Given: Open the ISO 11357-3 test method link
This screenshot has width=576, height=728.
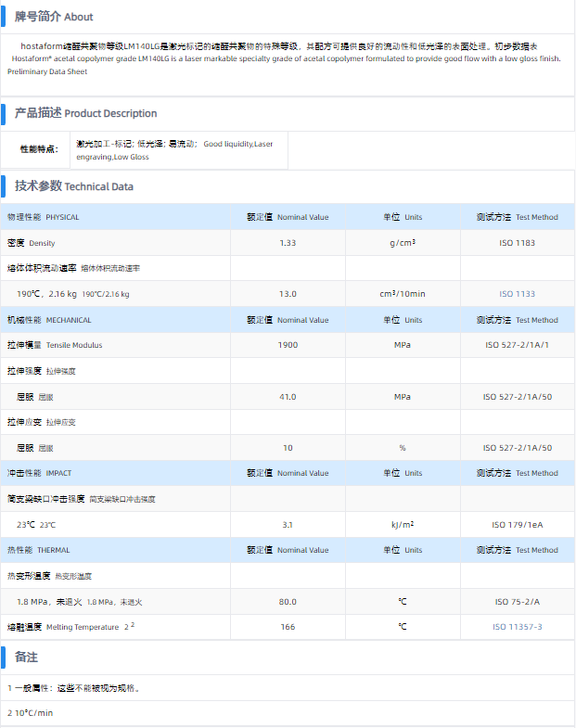Looking at the screenshot, I should 517,627.
